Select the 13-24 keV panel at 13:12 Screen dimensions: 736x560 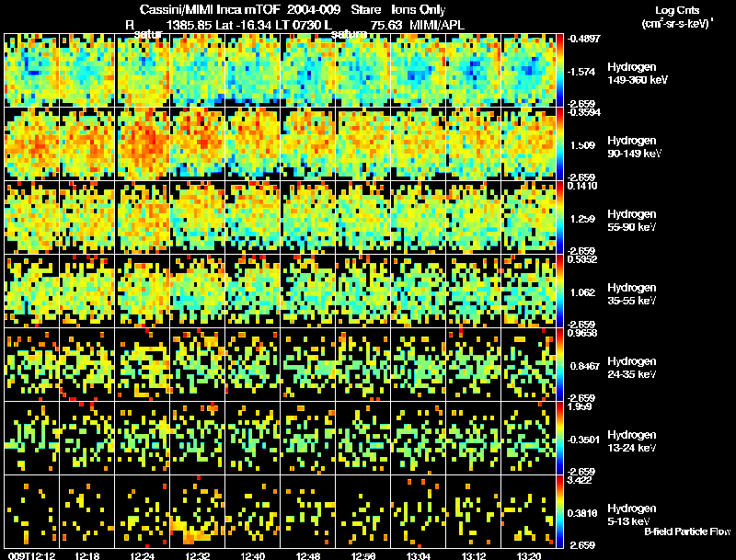(x=474, y=439)
